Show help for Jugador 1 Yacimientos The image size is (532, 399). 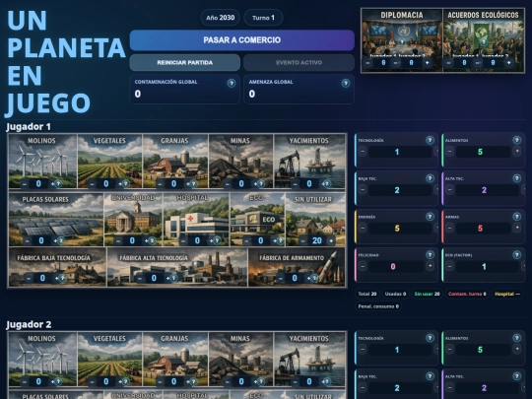click(x=328, y=184)
